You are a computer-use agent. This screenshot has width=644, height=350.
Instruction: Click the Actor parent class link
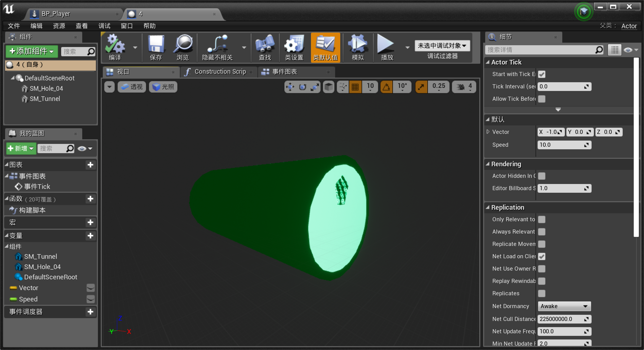[x=629, y=26]
